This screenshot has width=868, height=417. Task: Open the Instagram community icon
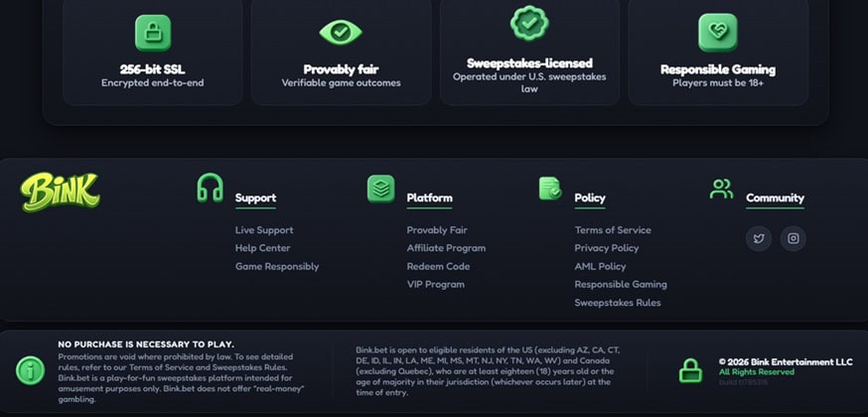click(x=793, y=238)
